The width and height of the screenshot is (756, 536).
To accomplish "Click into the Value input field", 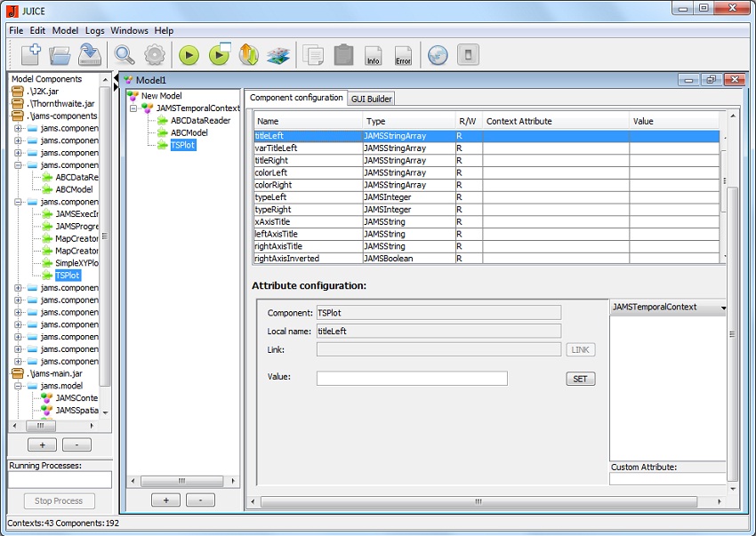I will [412, 379].
